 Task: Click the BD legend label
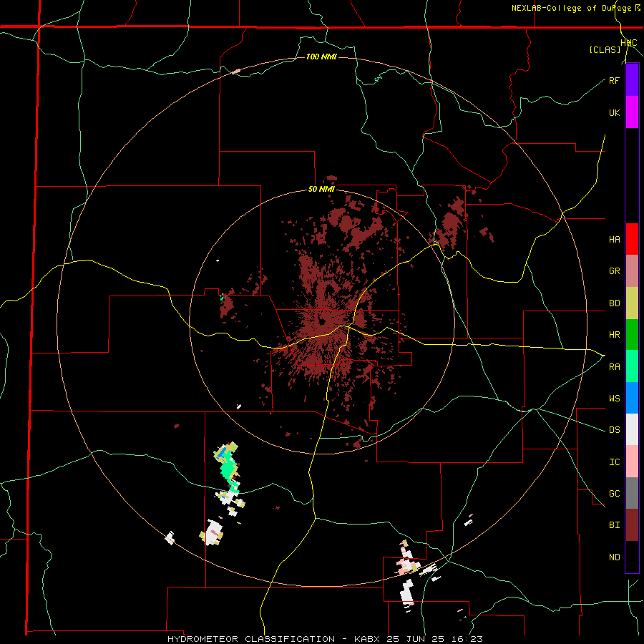point(614,303)
